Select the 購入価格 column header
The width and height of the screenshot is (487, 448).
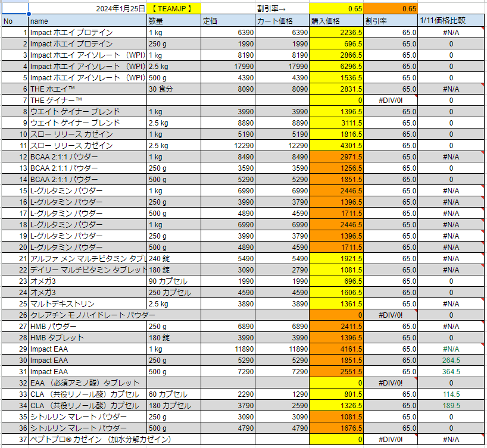coord(336,21)
